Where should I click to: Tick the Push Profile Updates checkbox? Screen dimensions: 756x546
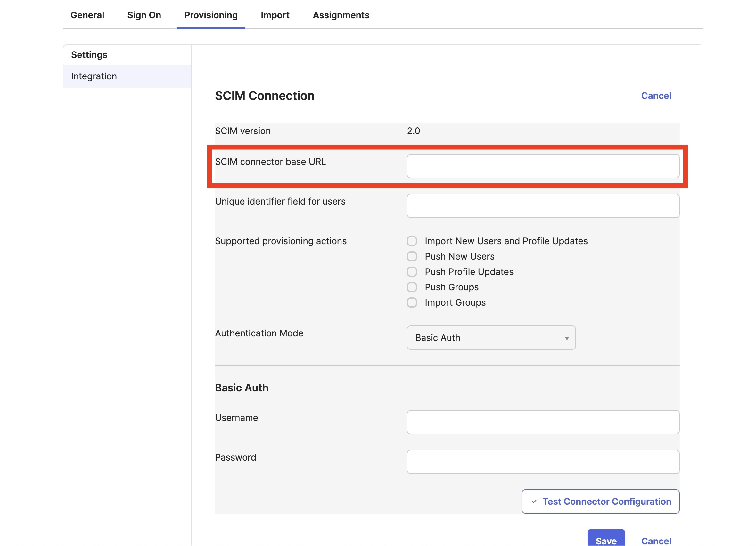412,271
